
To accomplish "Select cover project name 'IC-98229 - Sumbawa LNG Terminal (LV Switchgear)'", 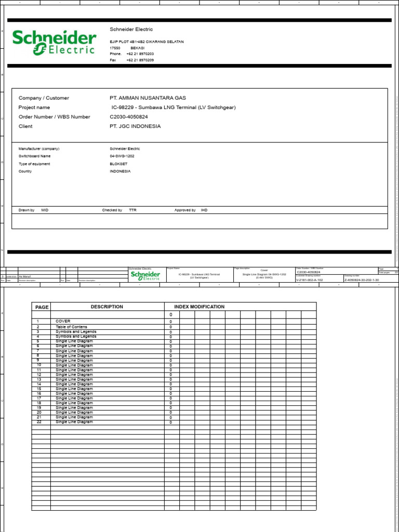I will (x=174, y=108).
